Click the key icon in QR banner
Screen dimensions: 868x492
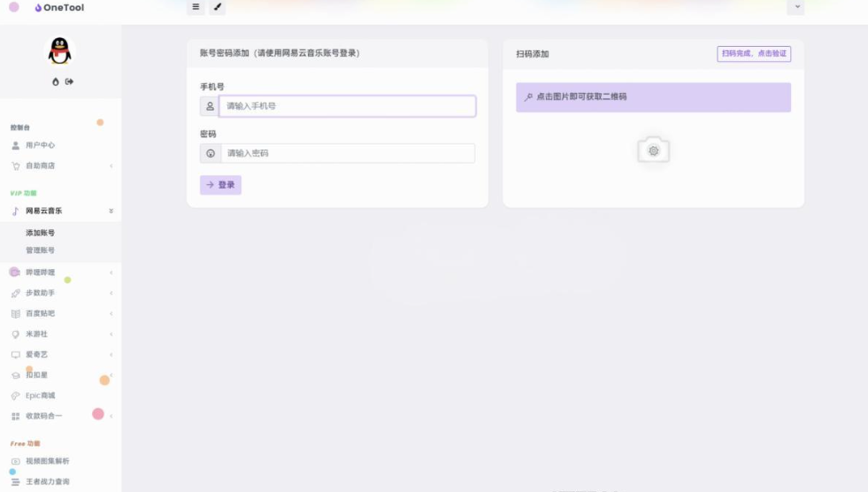(x=528, y=96)
